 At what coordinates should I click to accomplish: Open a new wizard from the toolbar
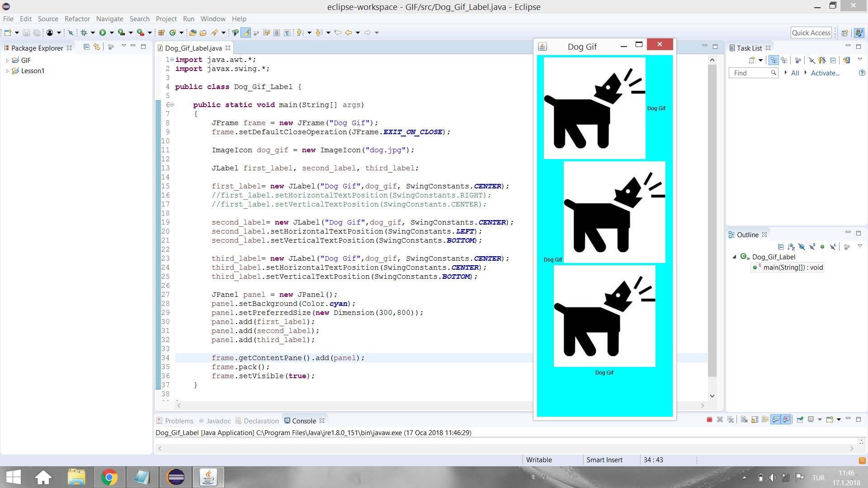tap(8, 32)
